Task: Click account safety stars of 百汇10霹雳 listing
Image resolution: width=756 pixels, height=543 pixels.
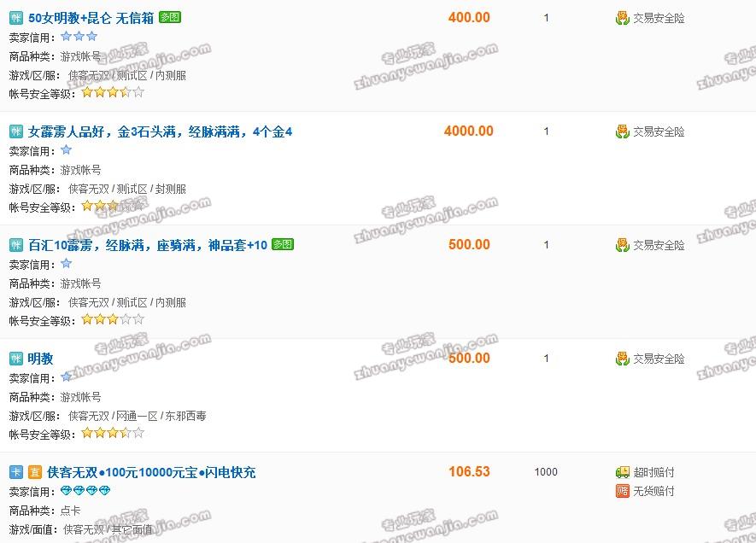Action: (x=113, y=319)
